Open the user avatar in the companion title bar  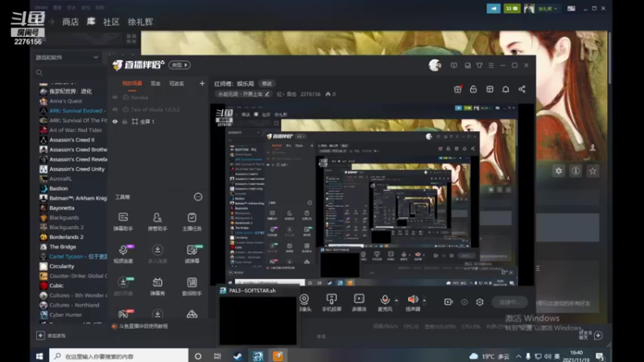tap(435, 65)
